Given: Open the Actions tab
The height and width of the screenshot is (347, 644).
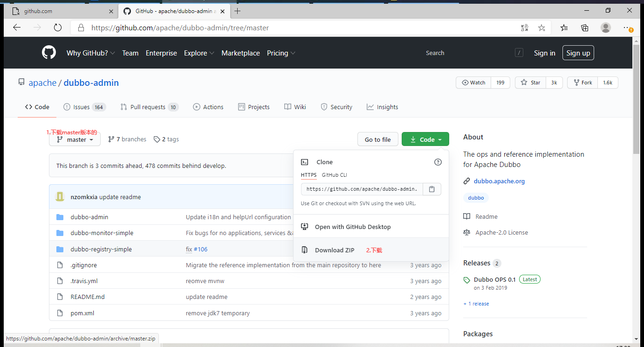Looking at the screenshot, I should 208,107.
